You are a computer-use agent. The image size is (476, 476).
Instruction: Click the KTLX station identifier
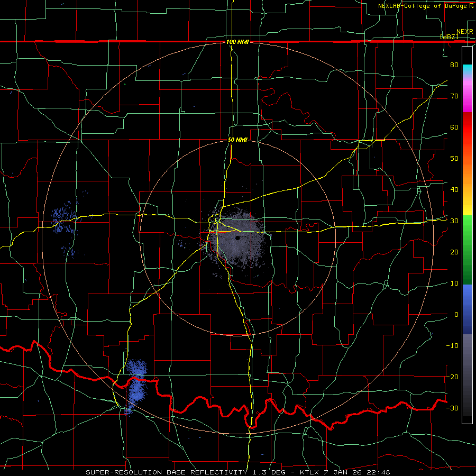coord(310,472)
